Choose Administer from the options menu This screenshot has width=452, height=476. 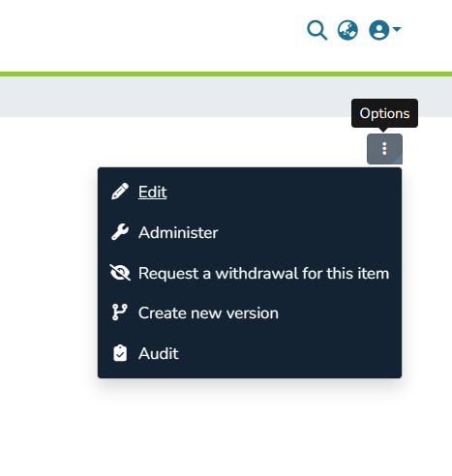(x=178, y=232)
